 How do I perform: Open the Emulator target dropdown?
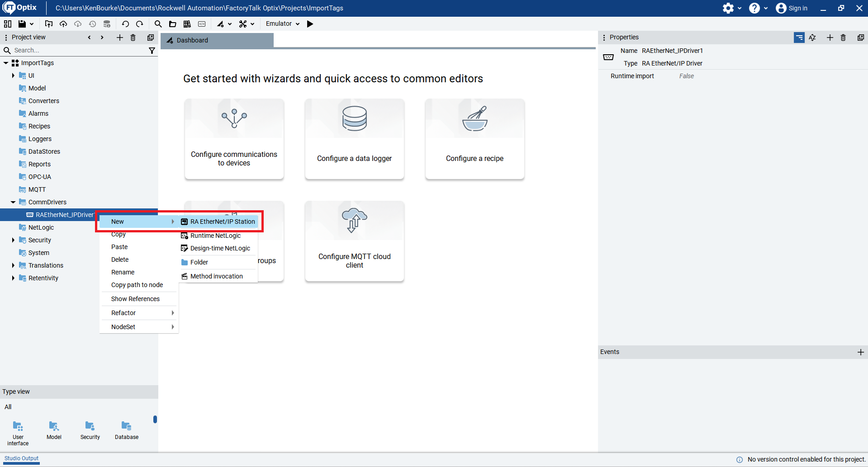coord(283,24)
